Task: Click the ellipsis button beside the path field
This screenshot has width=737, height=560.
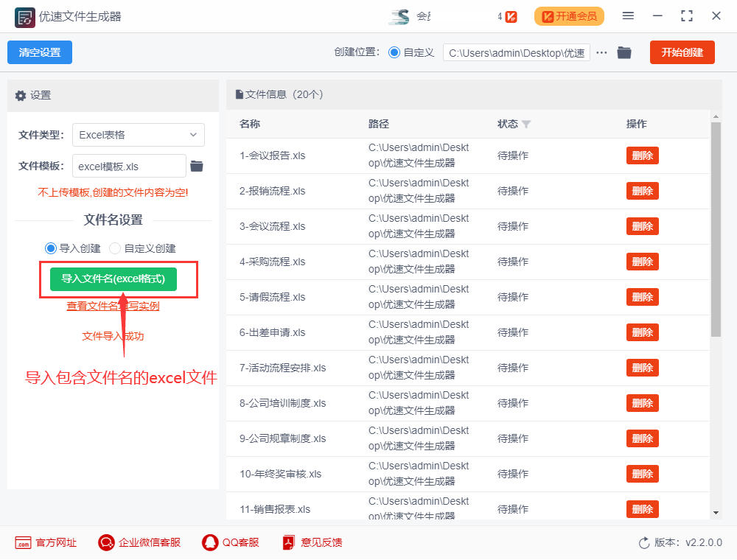Action: click(601, 52)
